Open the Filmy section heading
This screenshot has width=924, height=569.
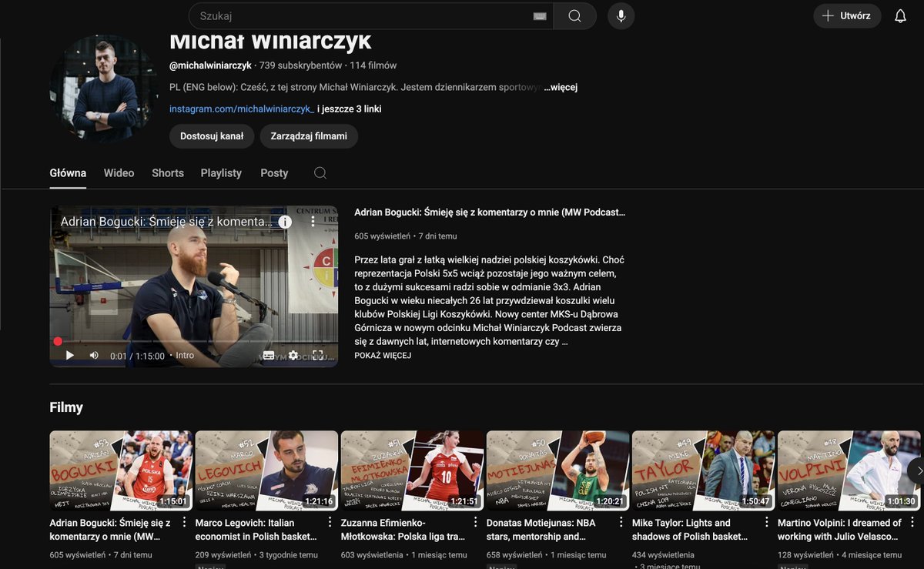click(66, 407)
